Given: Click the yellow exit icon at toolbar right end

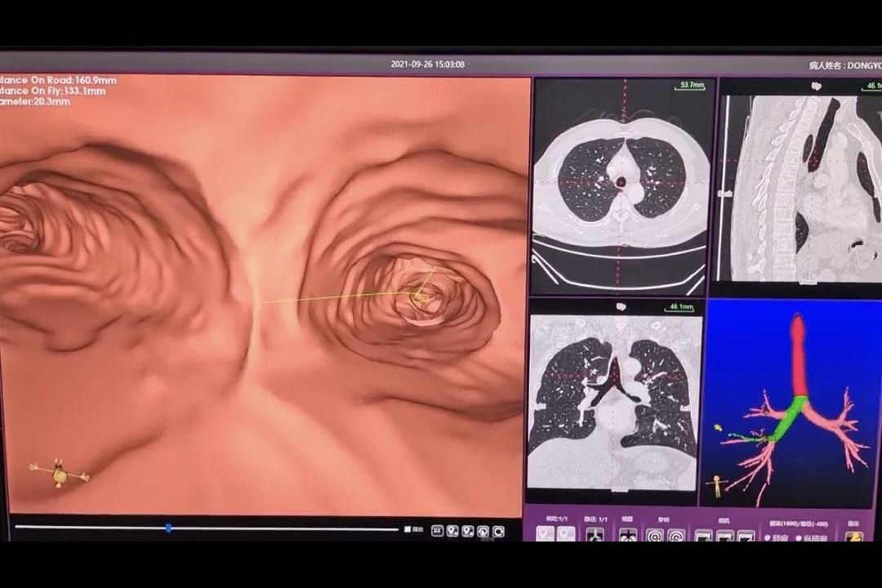Looking at the screenshot, I should pos(853,537).
